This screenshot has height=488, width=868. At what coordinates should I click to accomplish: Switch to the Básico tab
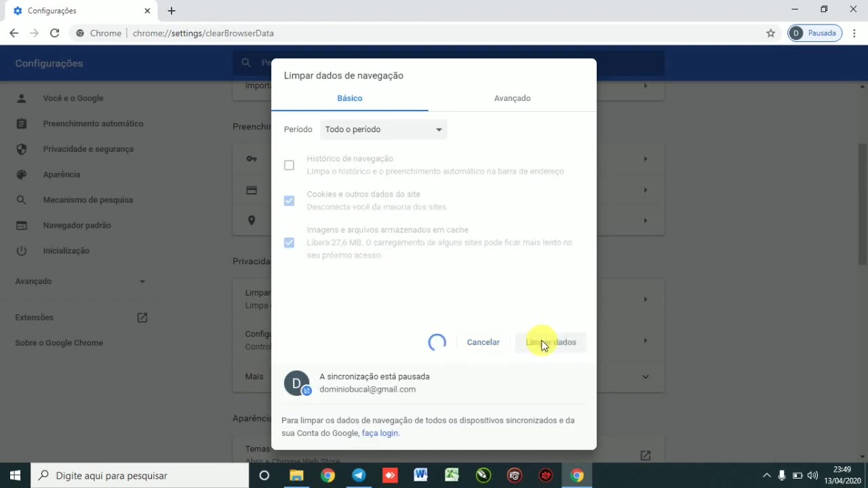point(350,98)
